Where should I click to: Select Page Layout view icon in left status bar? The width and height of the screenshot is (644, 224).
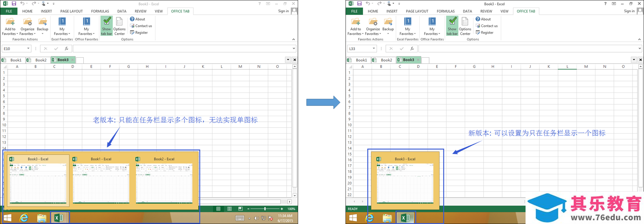pyautogui.click(x=229, y=209)
